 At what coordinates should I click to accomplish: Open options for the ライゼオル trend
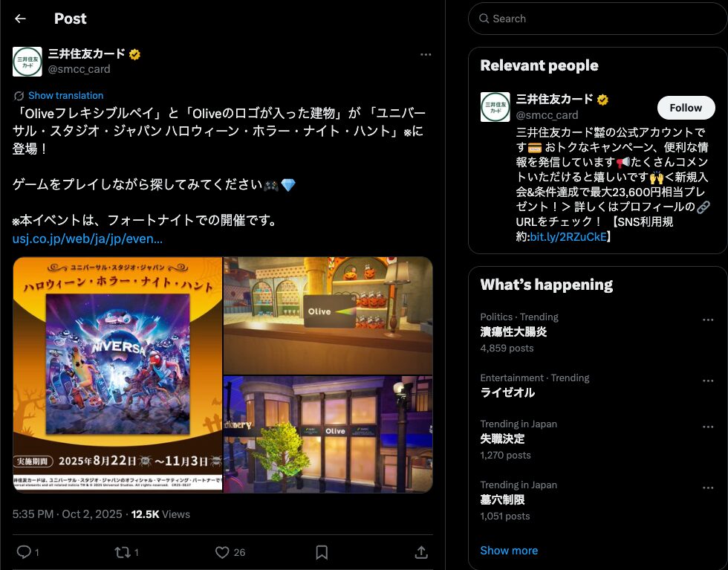point(707,380)
